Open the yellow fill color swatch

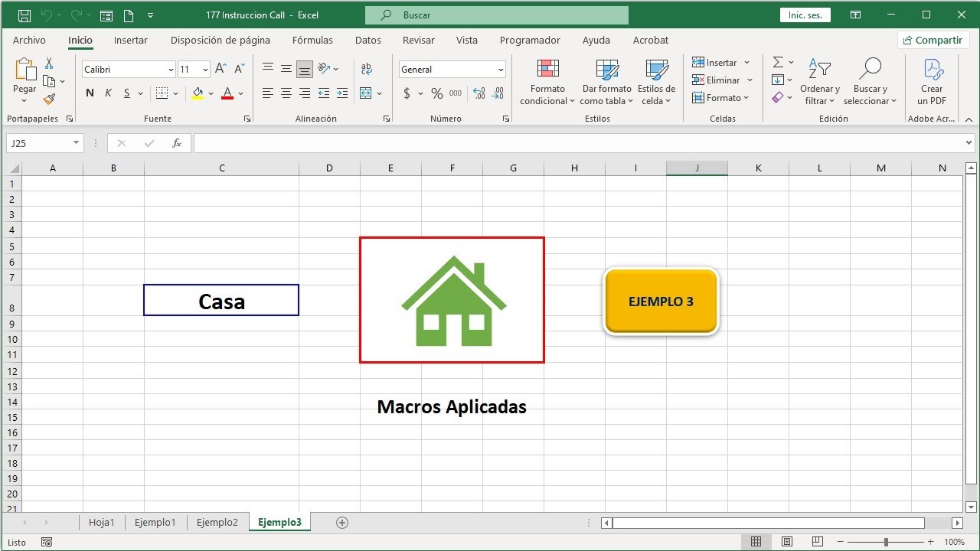tap(198, 93)
